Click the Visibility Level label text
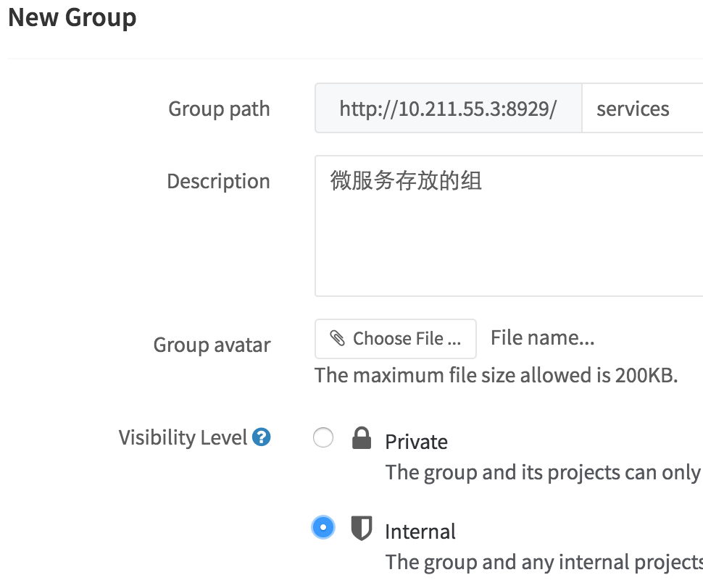The height and width of the screenshot is (588, 703). point(183,437)
